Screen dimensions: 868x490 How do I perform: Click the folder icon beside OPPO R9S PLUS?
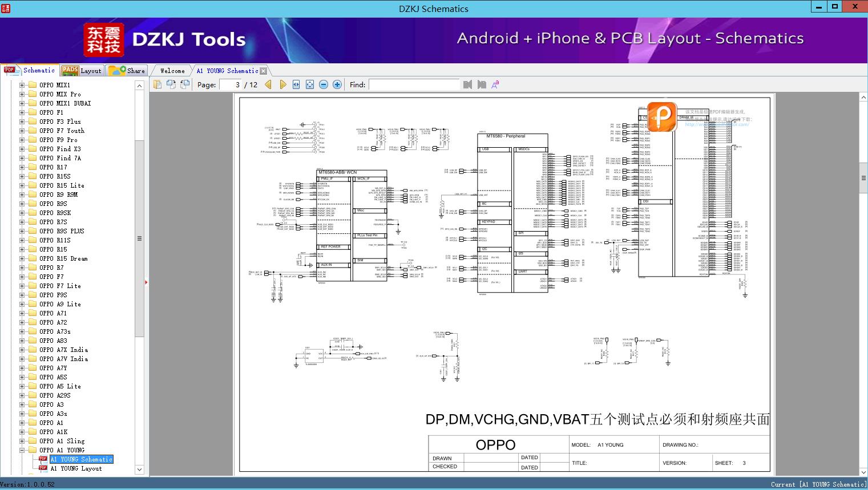pos(33,231)
